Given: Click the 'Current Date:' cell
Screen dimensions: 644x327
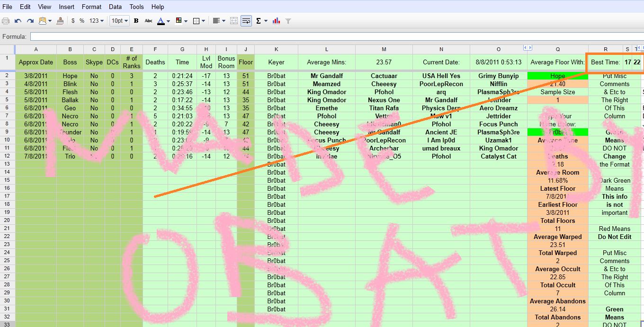Looking at the screenshot, I should [x=441, y=62].
